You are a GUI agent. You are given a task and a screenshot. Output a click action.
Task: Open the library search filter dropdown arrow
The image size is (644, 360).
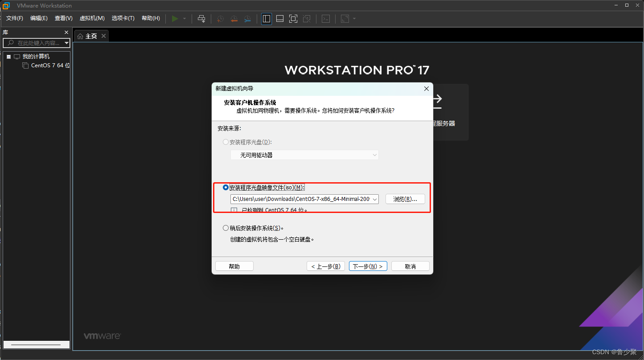tap(67, 43)
